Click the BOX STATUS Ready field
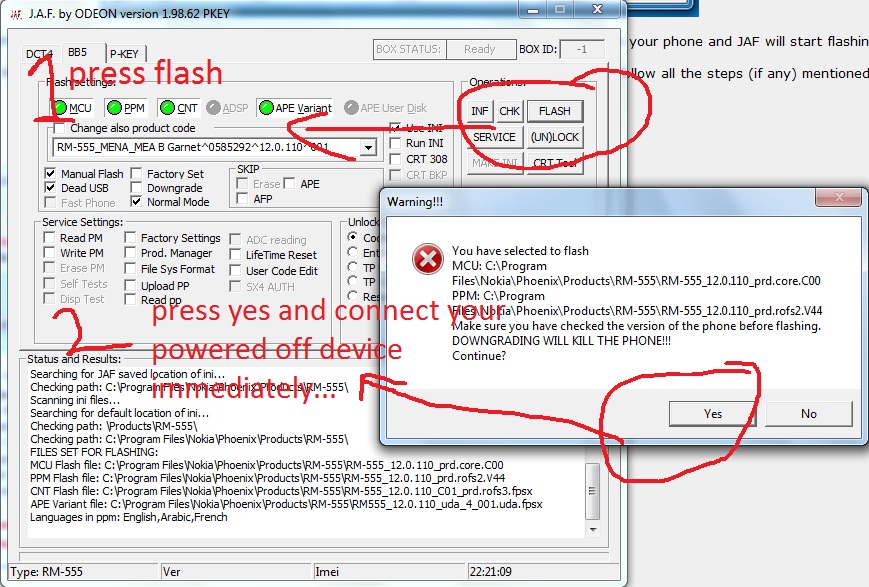869x587 pixels. (480, 49)
